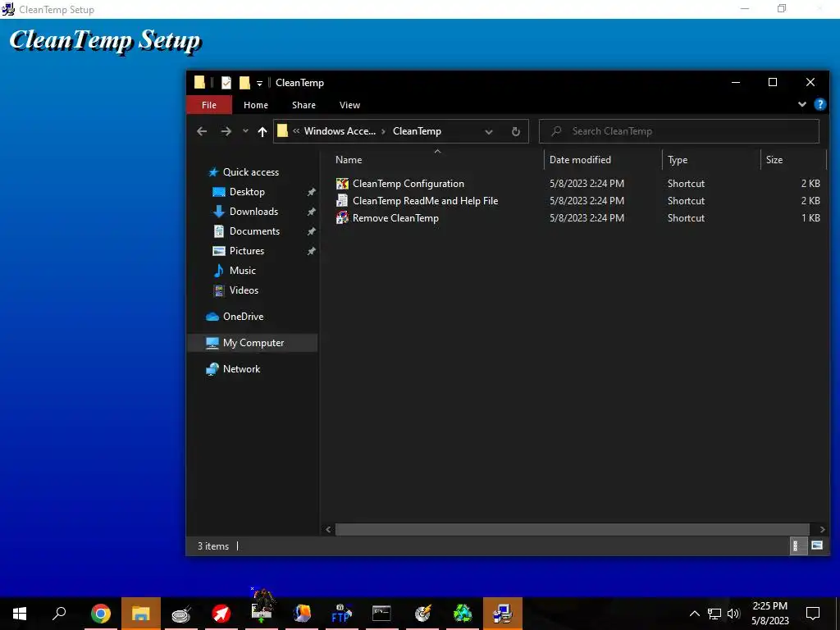840x630 pixels.
Task: Open the File menu
Action: click(x=209, y=105)
